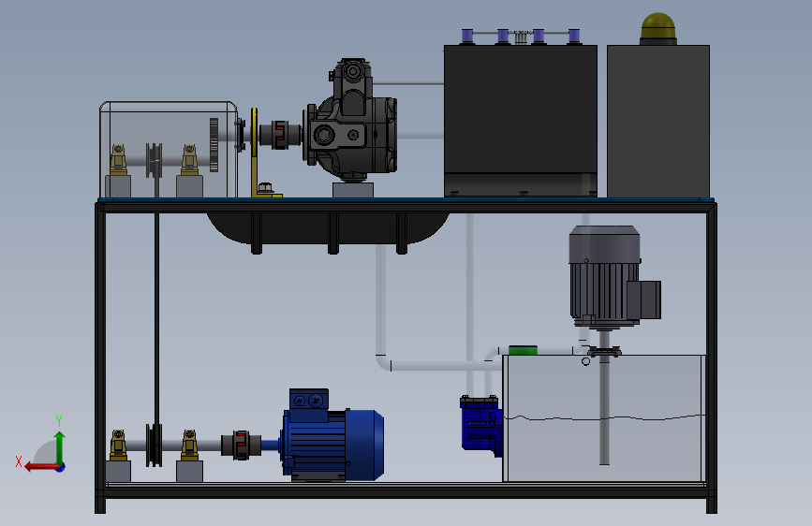Select the upper shaft coupling with red inserts
Viewport: 812px width, 526px height.
(x=280, y=135)
